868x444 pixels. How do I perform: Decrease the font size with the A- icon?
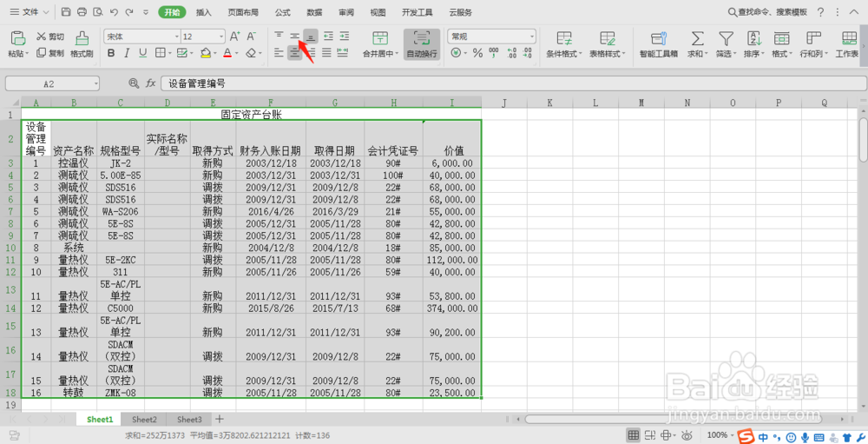click(252, 36)
